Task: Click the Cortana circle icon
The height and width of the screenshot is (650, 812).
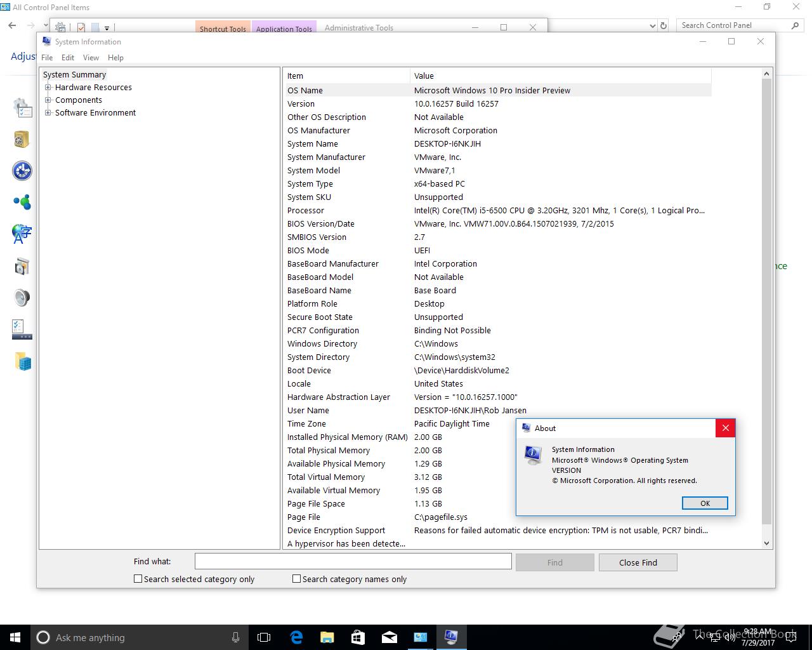Action: pyautogui.click(x=43, y=637)
